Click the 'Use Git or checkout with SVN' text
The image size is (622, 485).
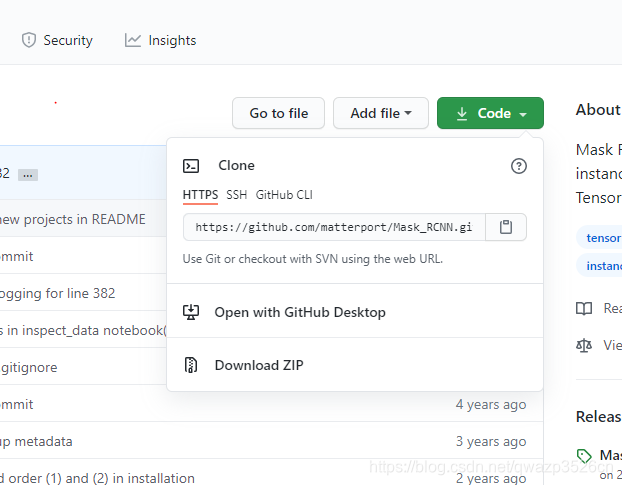(313, 259)
